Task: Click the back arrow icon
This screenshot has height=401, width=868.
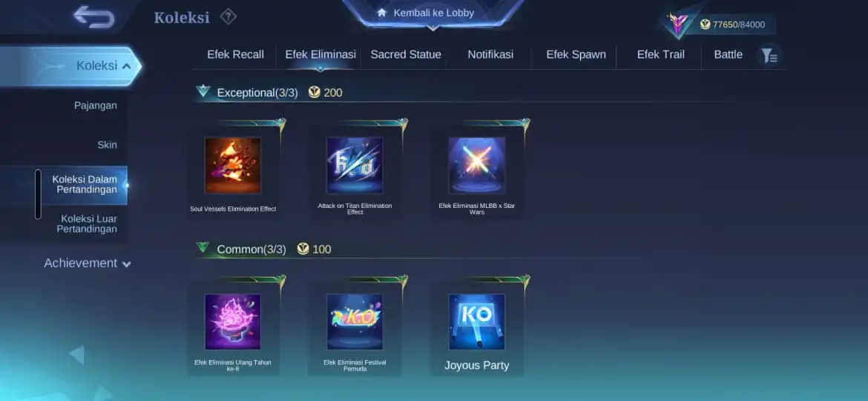Action: 94,16
